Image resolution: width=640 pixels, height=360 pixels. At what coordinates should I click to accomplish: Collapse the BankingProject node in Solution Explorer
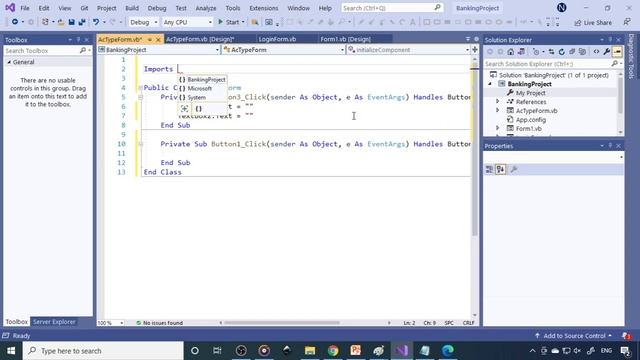tap(490, 84)
